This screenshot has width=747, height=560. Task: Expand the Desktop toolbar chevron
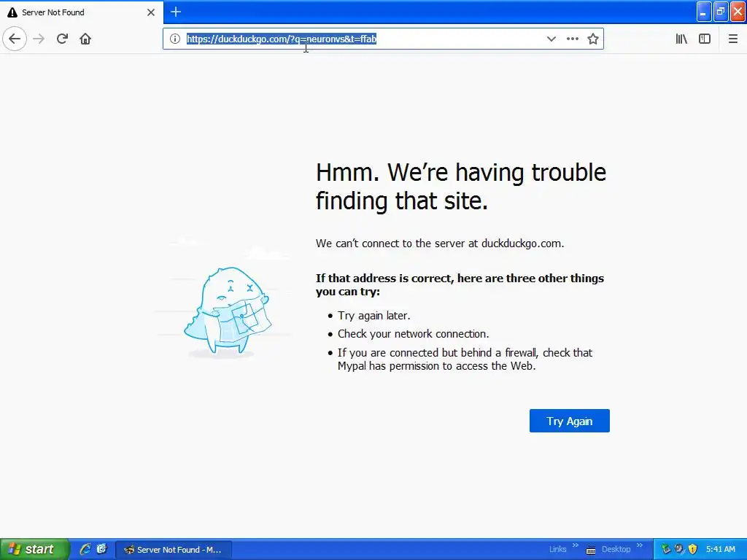point(639,545)
